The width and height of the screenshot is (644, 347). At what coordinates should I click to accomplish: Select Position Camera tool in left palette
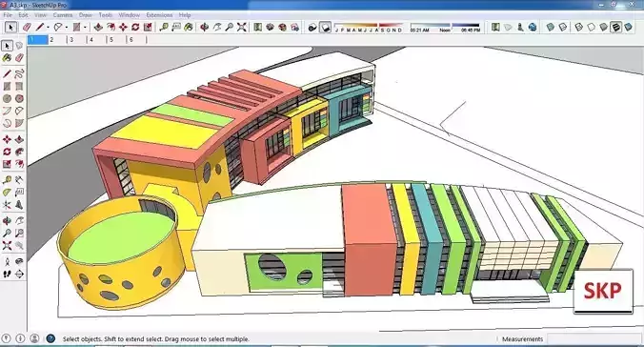coord(7,261)
